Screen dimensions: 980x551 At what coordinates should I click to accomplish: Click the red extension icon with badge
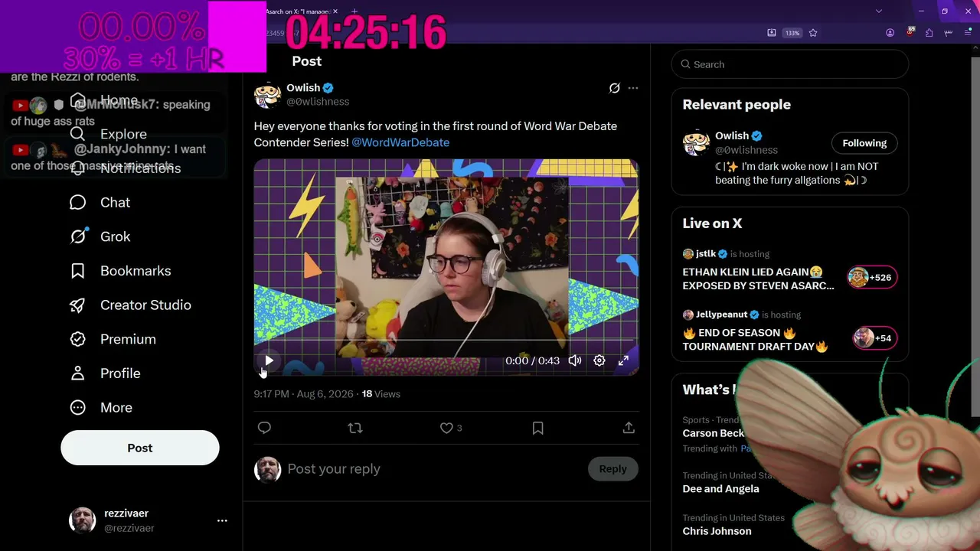pyautogui.click(x=910, y=32)
